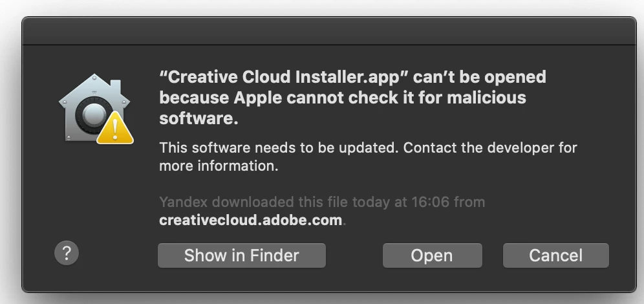Click the "can't be opened" heading phrase

coord(480,77)
